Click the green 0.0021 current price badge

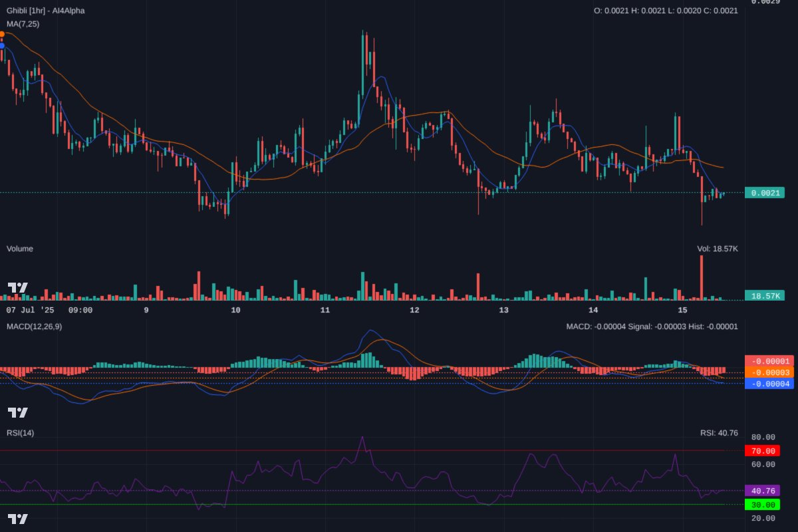coord(765,193)
